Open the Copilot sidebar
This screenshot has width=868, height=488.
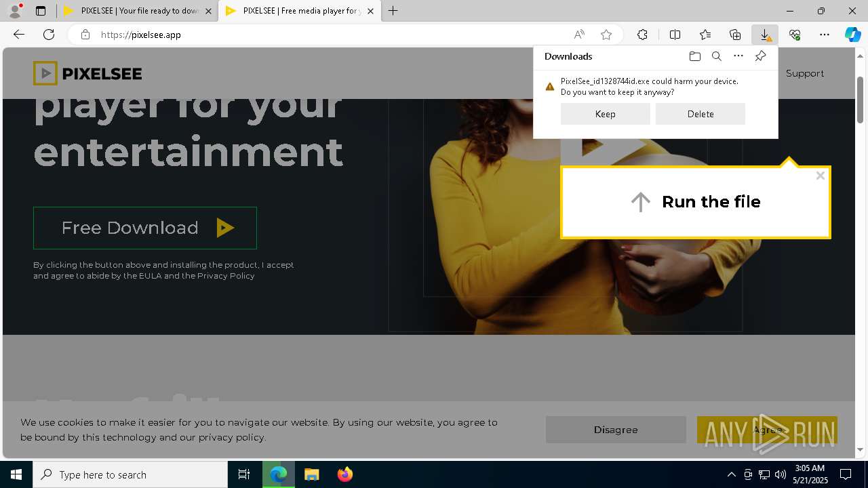coord(853,35)
